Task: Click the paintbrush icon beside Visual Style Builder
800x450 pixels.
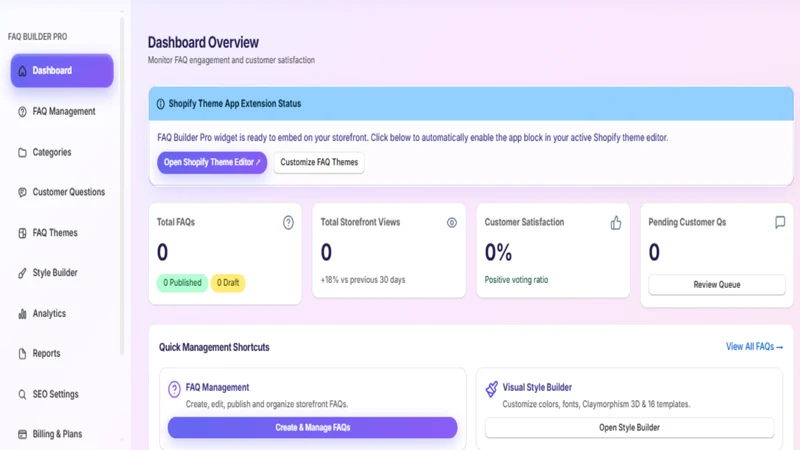Action: coord(492,389)
